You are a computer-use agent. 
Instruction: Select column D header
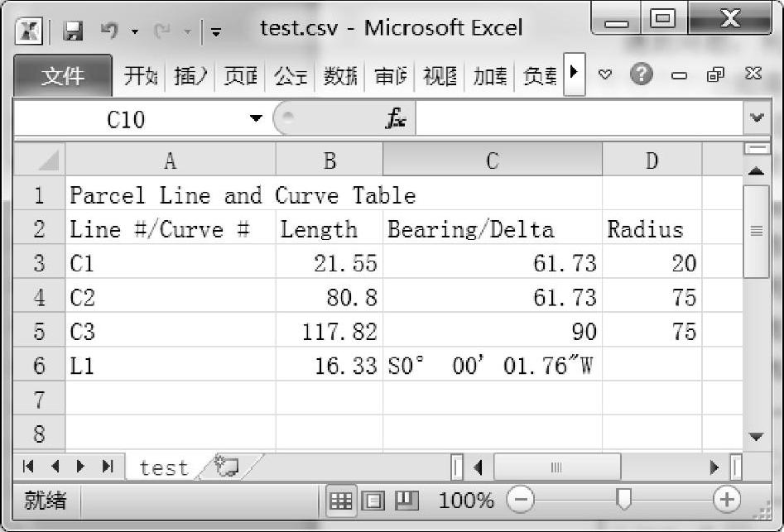[652, 161]
